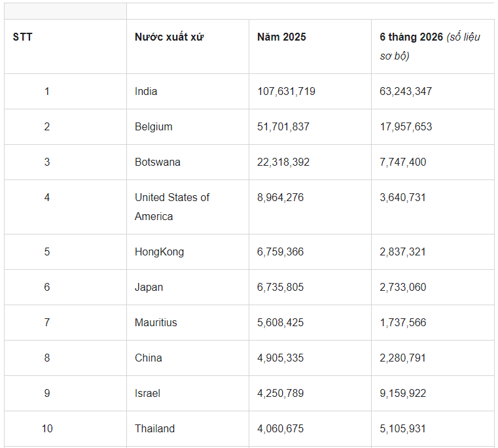
Task: Select the value 22,318,392 for Botswana
Action: 283,162
